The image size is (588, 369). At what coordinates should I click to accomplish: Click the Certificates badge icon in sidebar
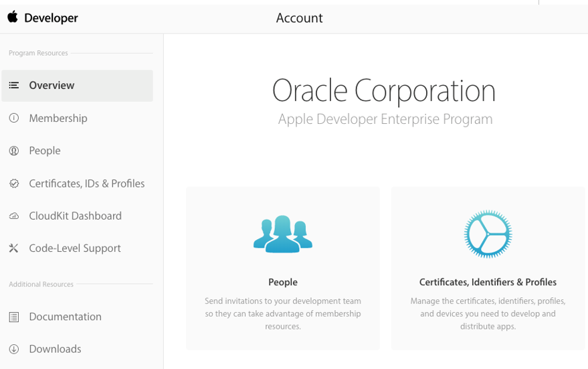(14, 183)
